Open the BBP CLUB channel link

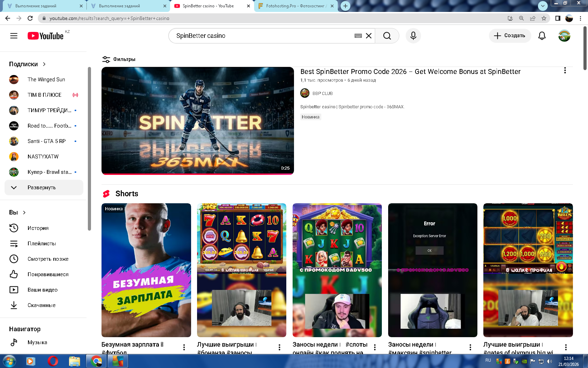(322, 94)
